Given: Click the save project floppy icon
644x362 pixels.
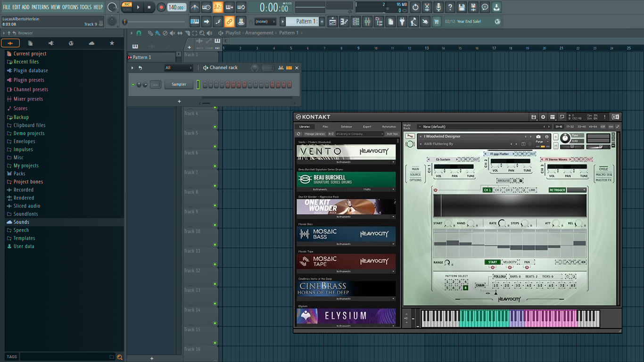Looking at the screenshot, I should click(x=462, y=7).
